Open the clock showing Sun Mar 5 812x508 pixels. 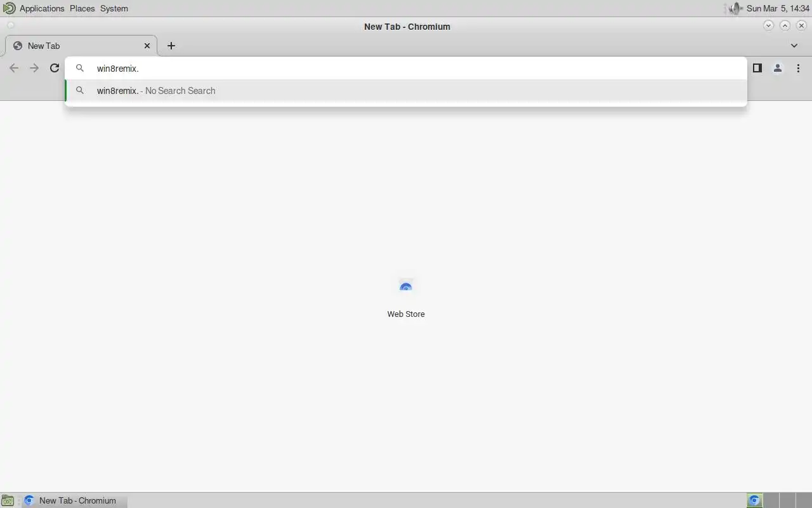click(778, 8)
